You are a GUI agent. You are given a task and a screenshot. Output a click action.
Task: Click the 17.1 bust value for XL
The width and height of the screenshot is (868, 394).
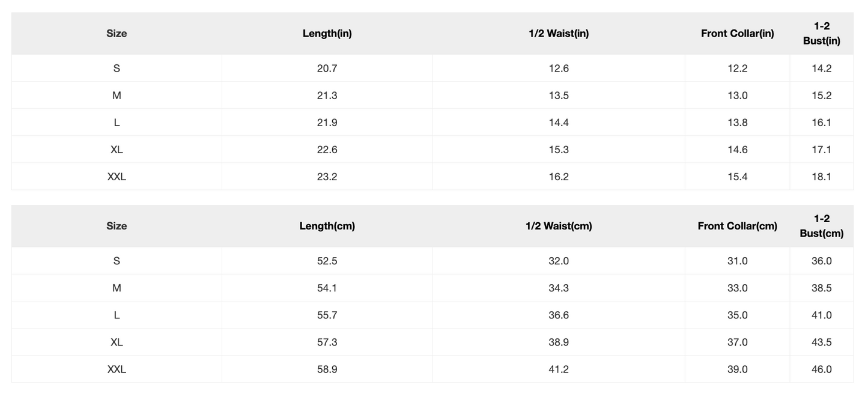point(821,150)
